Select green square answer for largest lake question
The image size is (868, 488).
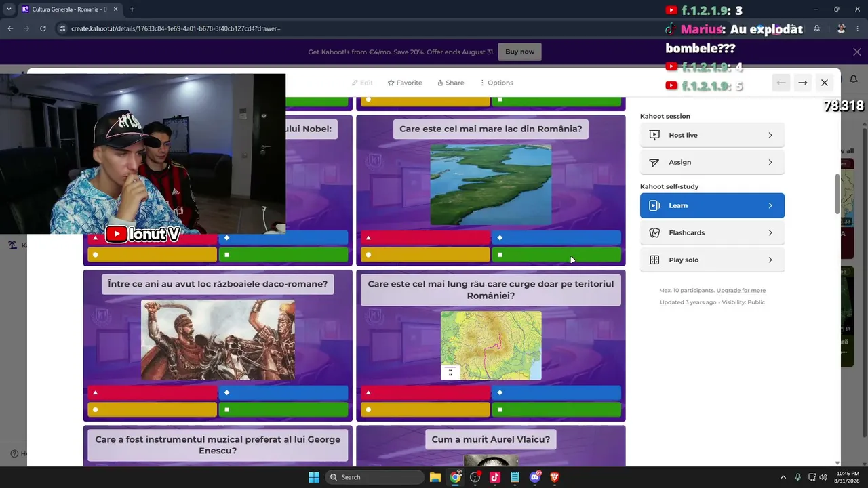pos(556,255)
